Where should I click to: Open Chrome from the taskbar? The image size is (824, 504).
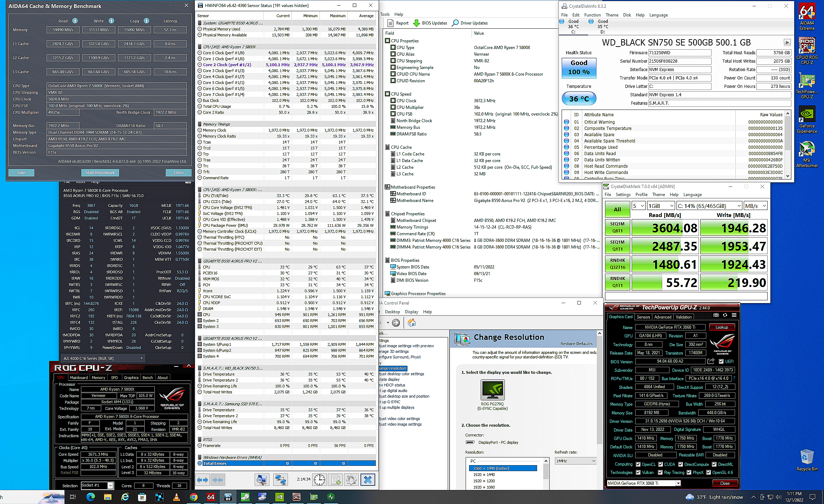click(x=193, y=497)
